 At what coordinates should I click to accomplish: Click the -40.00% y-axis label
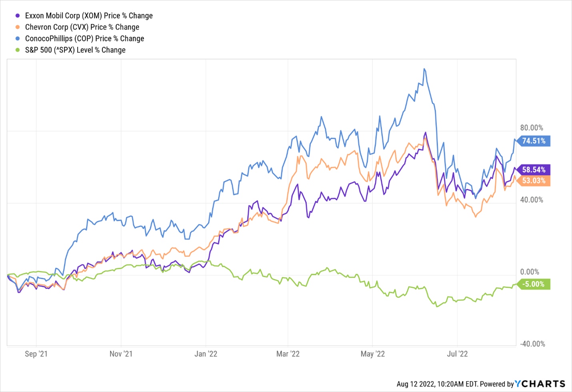pos(532,344)
